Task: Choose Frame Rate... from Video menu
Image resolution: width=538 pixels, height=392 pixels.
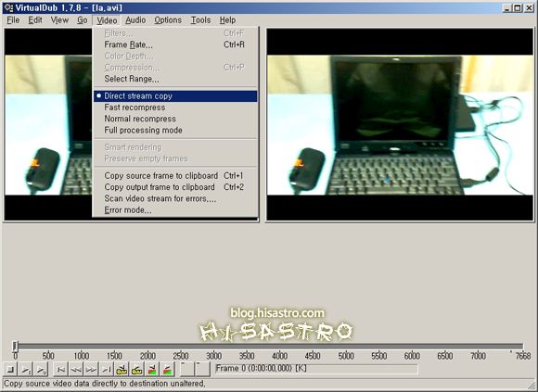Action: click(175, 44)
